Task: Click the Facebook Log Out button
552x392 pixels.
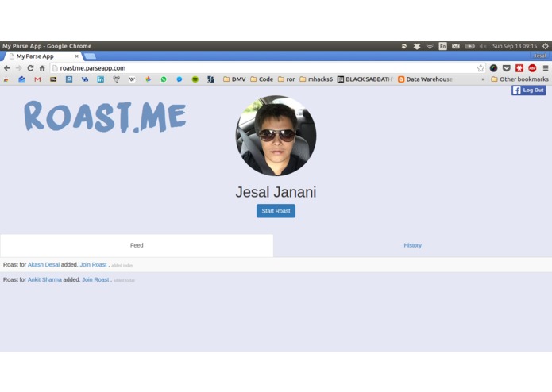Action: click(529, 90)
